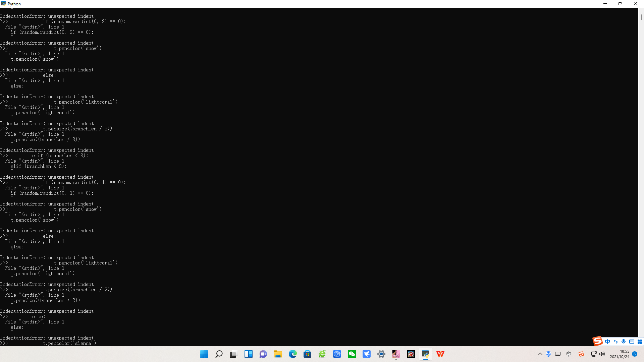Open Task View on taskbar

click(233, 354)
